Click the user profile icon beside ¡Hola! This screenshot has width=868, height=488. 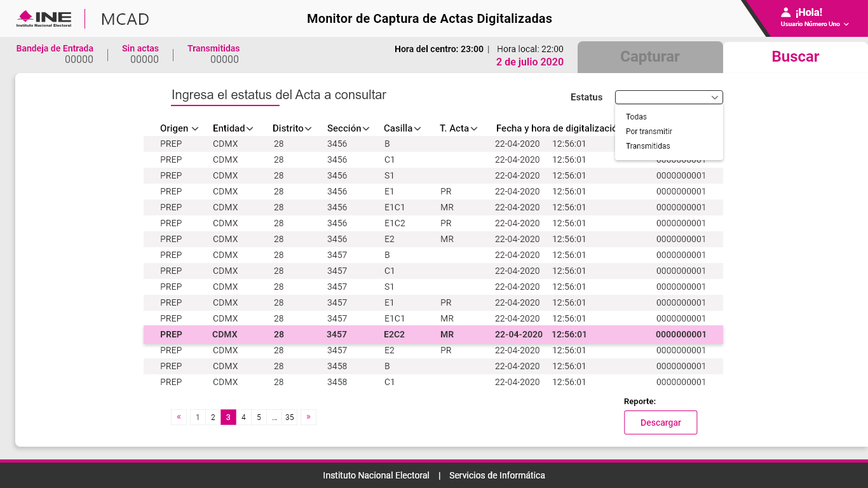point(786,12)
